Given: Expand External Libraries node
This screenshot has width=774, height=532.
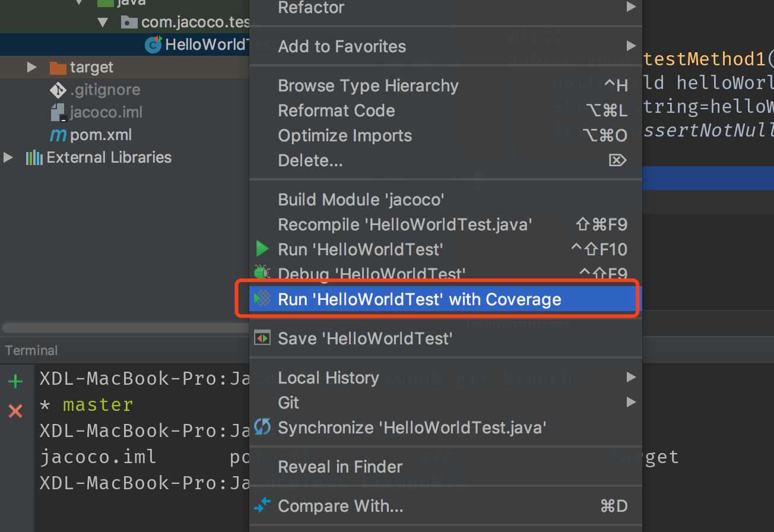Looking at the screenshot, I should tap(8, 157).
